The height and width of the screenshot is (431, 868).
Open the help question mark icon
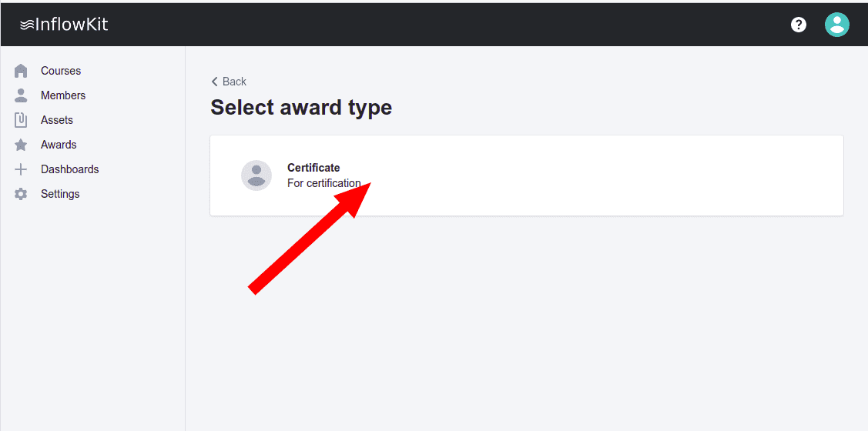[x=799, y=25]
